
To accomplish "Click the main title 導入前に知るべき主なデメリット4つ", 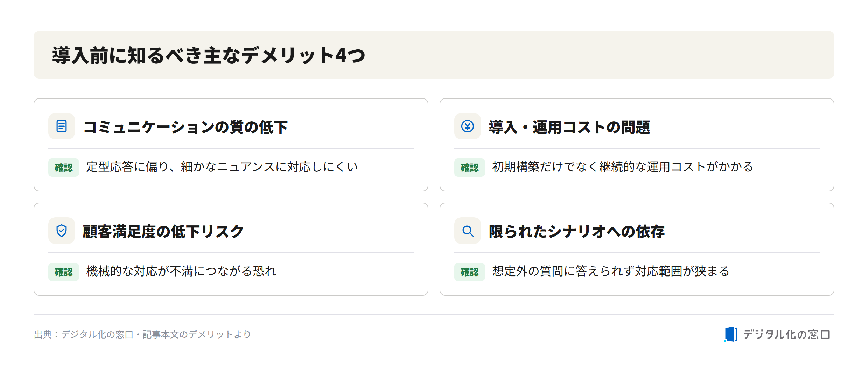I will (209, 55).
